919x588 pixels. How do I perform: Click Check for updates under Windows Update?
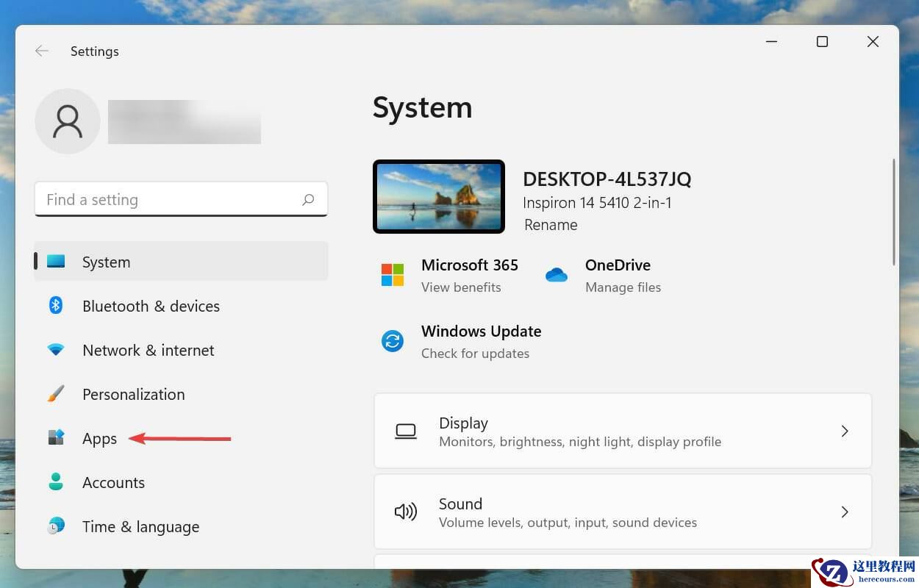[x=475, y=354]
